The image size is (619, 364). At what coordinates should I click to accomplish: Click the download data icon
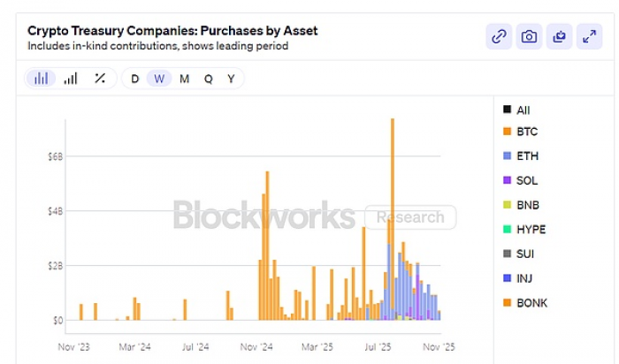[559, 36]
